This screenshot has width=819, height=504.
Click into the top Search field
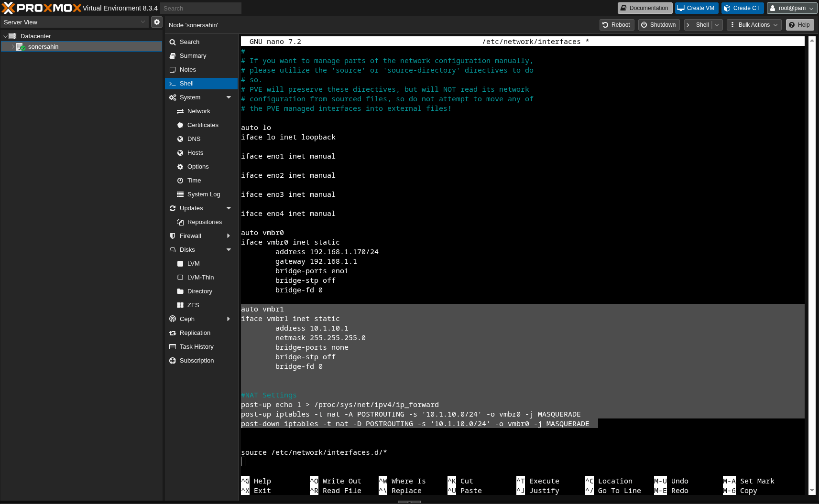point(201,8)
